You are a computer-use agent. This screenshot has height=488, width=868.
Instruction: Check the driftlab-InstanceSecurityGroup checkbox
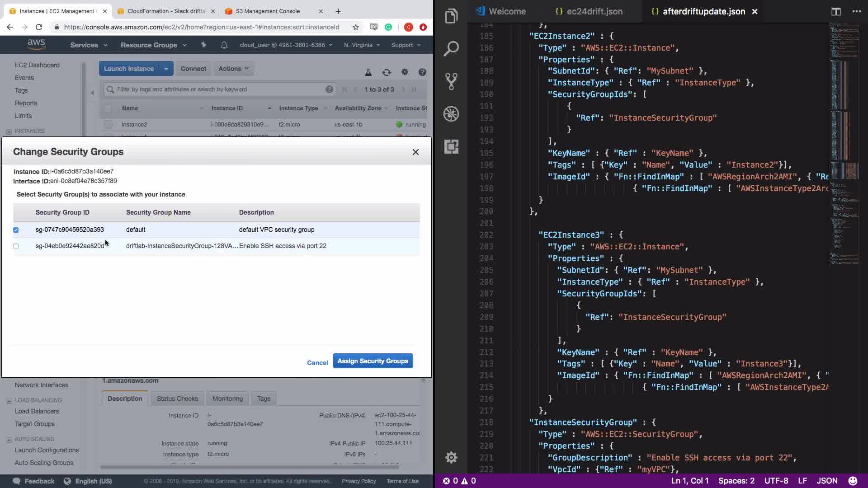coord(16,246)
